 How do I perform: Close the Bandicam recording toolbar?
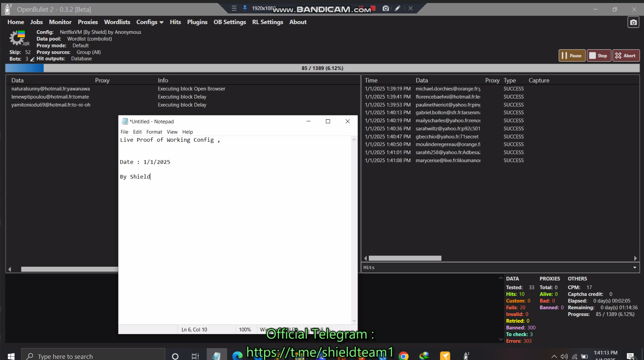pos(411,8)
